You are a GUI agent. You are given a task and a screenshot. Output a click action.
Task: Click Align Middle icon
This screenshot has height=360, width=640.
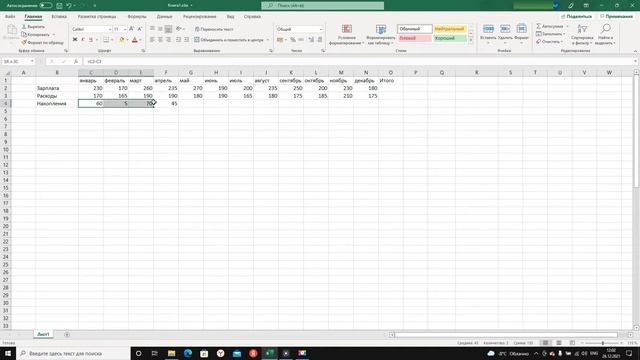click(160, 29)
